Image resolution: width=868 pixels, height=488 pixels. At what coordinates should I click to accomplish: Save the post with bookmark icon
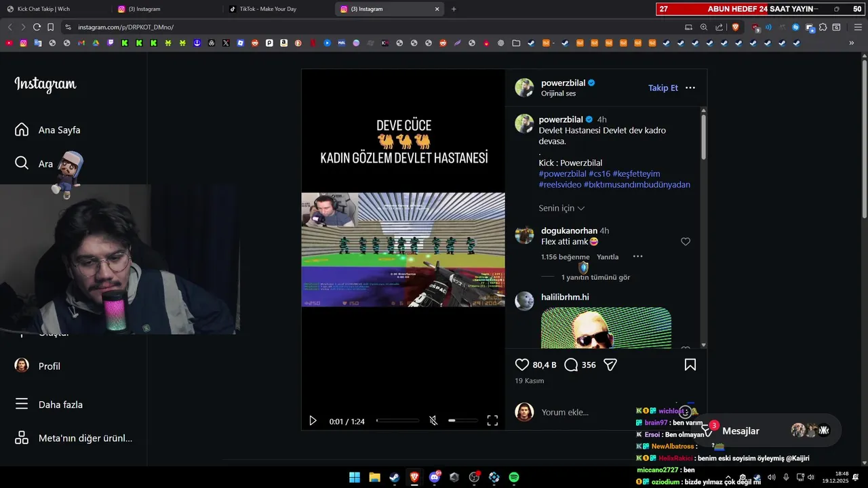(x=690, y=365)
